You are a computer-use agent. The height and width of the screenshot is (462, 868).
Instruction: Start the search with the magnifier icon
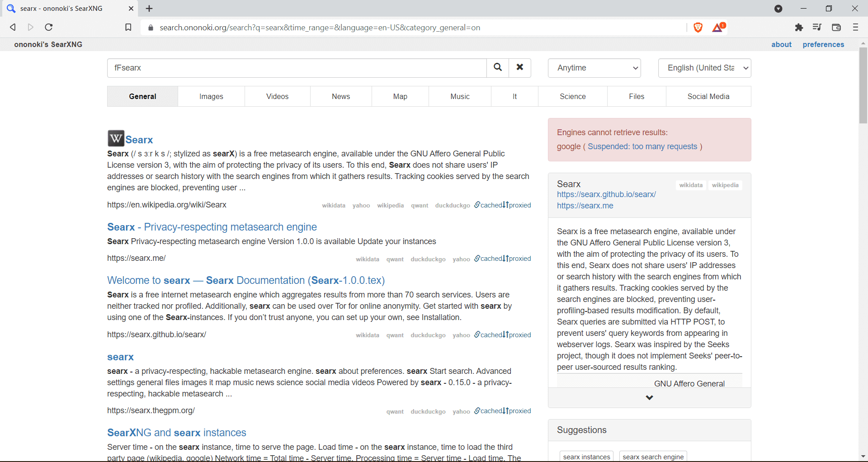pyautogui.click(x=498, y=68)
